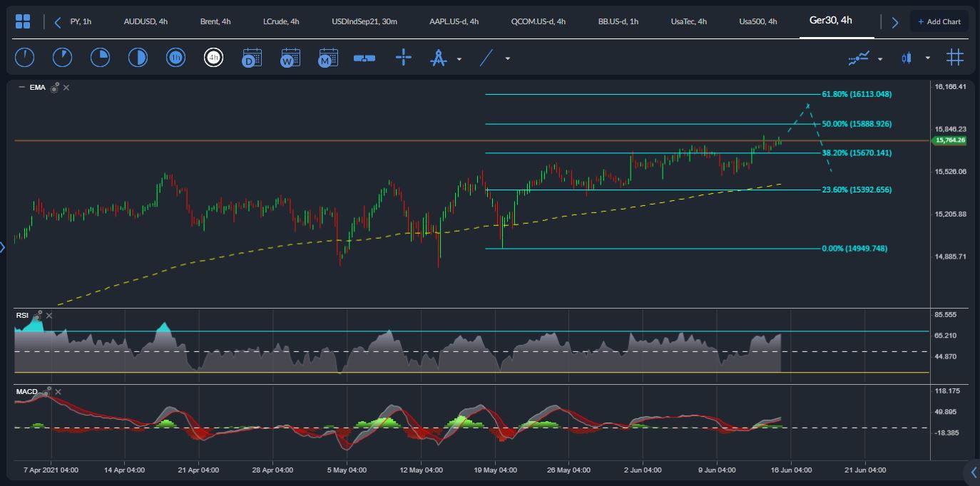Viewport: 980px width, 486px height.
Task: Expand the indicators dropdown arrow
Action: [880, 59]
